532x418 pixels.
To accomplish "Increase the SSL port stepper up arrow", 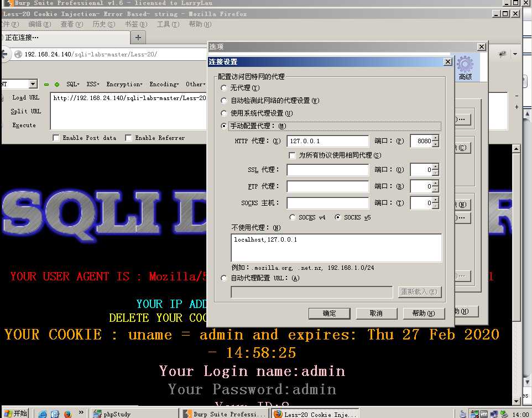I will [436, 166].
